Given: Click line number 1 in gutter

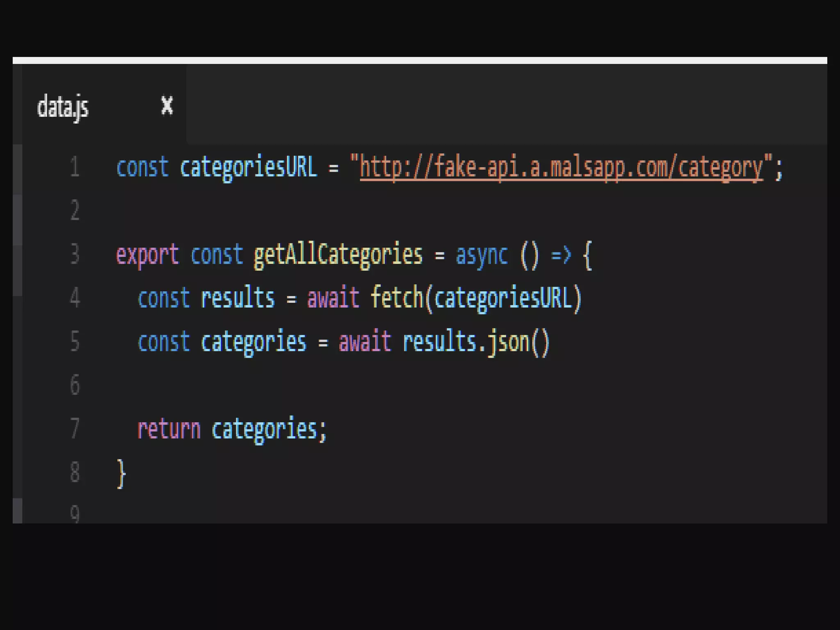Looking at the screenshot, I should click(x=75, y=167).
